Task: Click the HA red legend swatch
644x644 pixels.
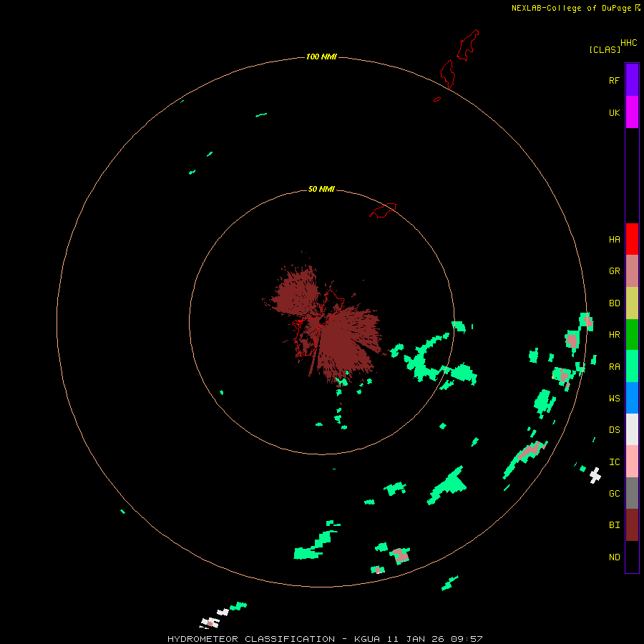Action: 632,239
